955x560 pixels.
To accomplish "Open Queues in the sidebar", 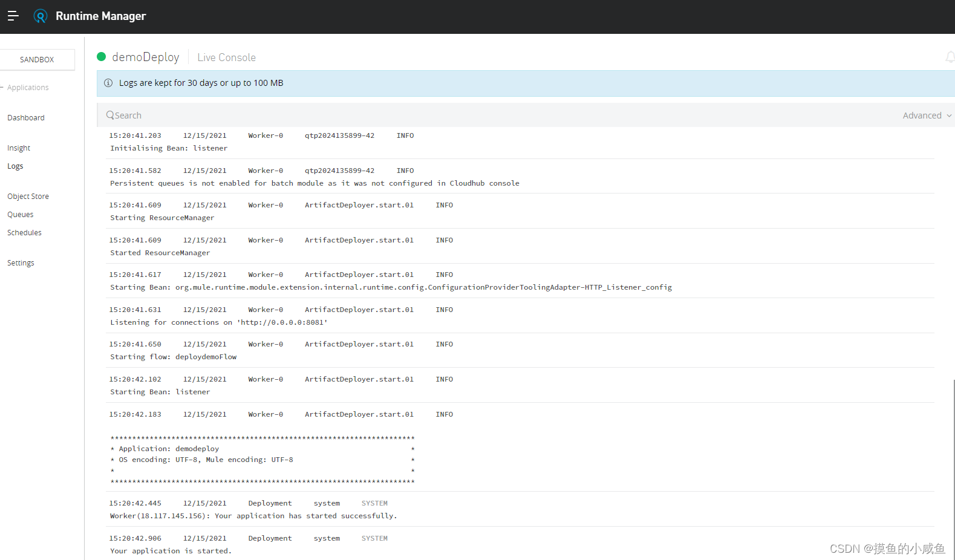I will (x=21, y=215).
